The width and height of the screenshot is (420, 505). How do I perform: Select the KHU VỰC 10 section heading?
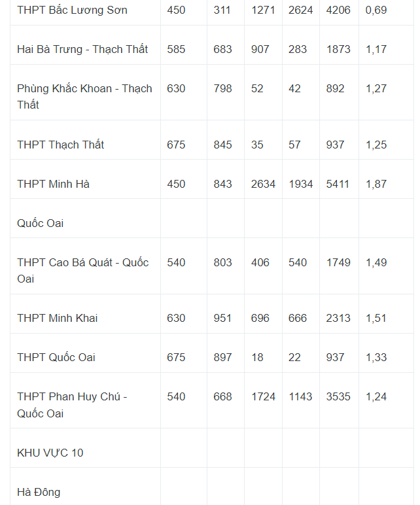[50, 453]
